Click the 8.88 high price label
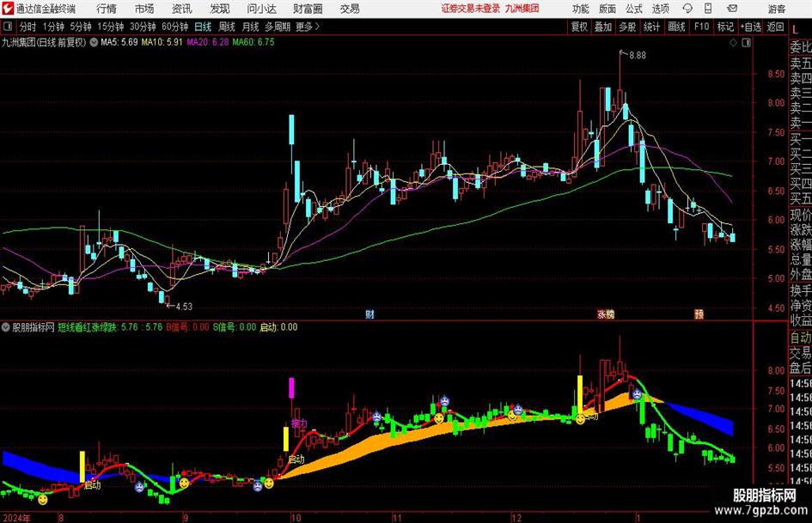This screenshot has height=523, width=812. [637, 56]
